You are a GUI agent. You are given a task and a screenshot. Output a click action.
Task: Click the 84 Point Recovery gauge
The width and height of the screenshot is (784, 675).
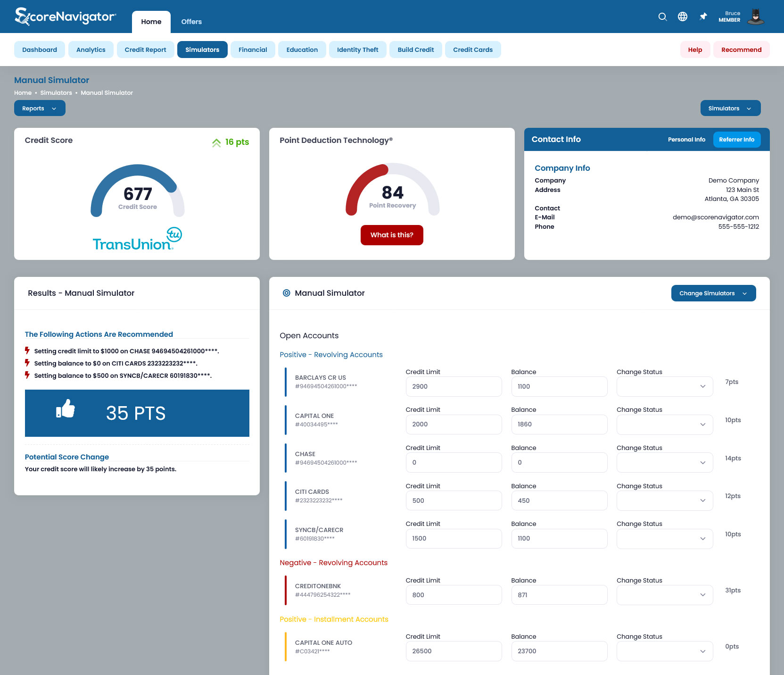click(x=393, y=190)
